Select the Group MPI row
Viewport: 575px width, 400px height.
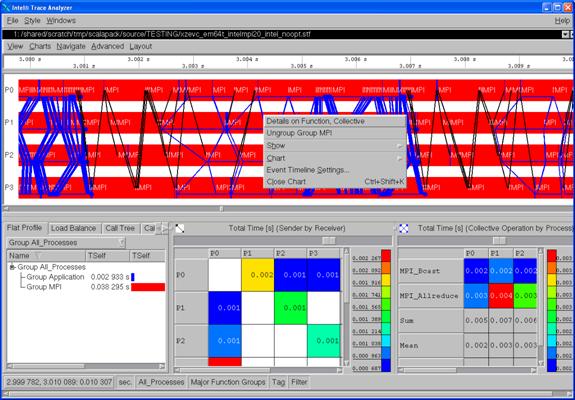86,287
